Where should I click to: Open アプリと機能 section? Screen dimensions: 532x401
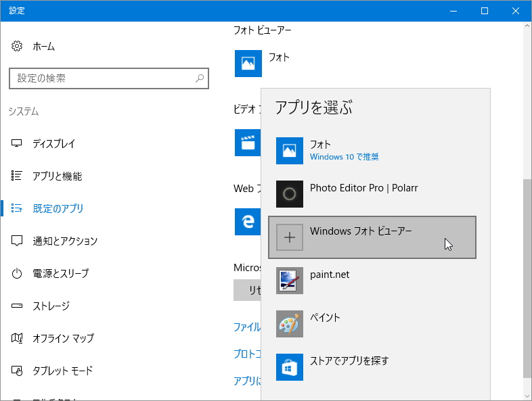[x=58, y=176]
